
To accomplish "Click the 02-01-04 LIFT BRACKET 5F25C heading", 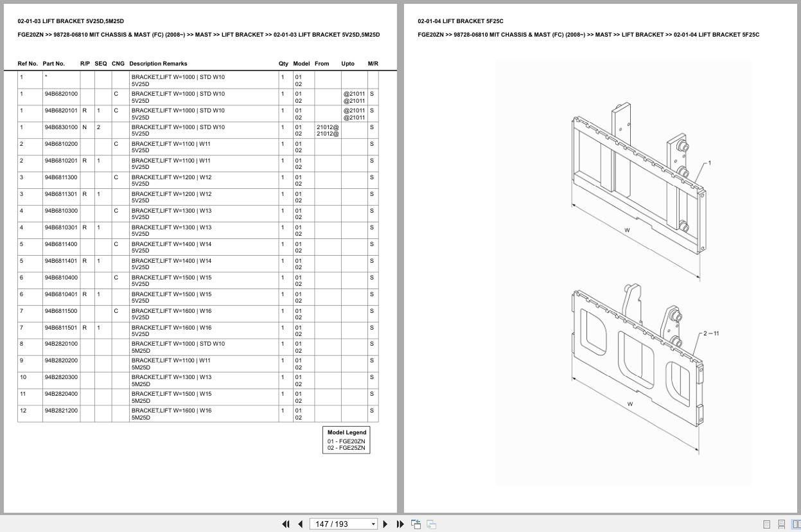I will (x=461, y=21).
